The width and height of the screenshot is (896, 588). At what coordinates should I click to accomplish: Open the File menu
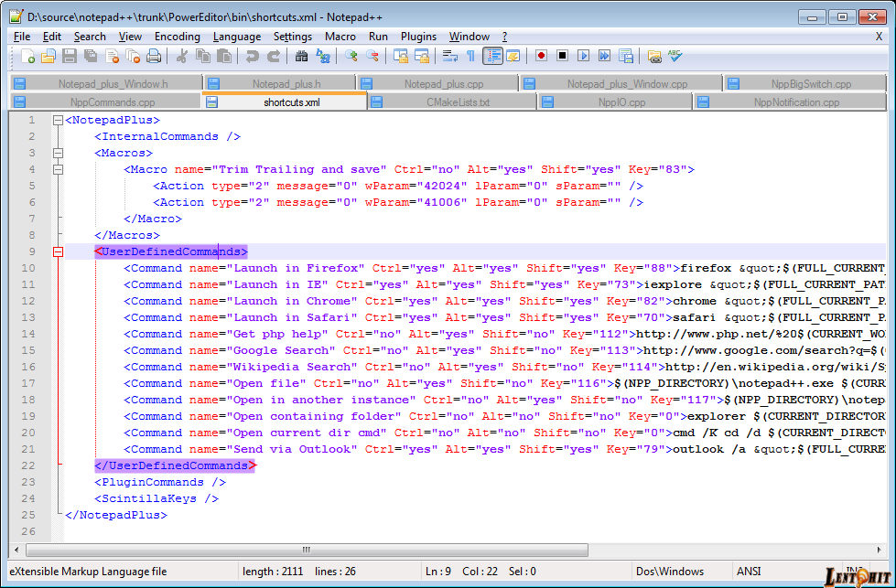coord(22,37)
